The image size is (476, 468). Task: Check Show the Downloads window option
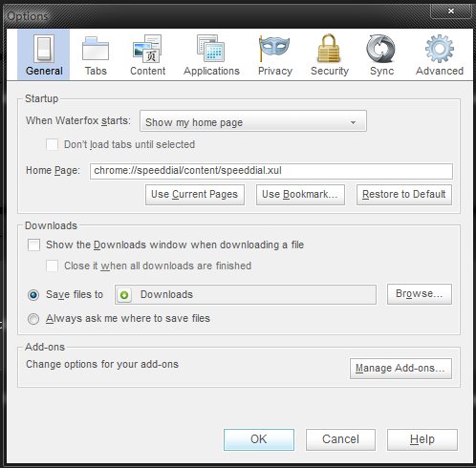coord(33,245)
